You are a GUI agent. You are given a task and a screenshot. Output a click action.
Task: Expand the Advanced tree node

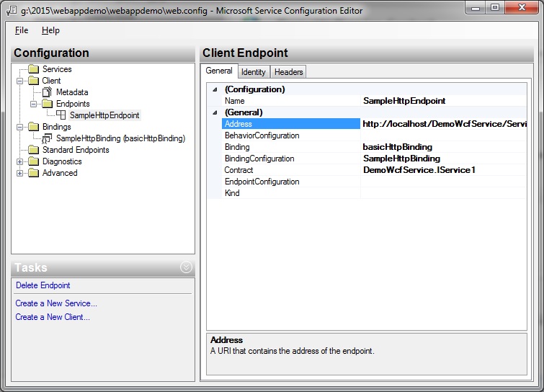click(x=19, y=173)
